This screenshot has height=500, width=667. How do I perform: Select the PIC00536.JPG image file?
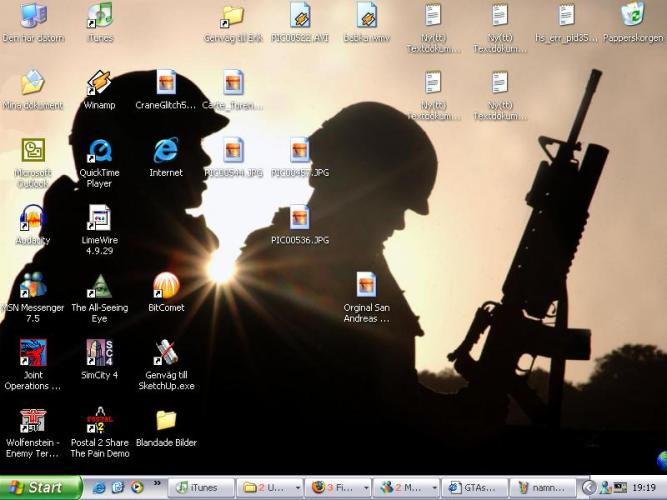click(x=299, y=219)
